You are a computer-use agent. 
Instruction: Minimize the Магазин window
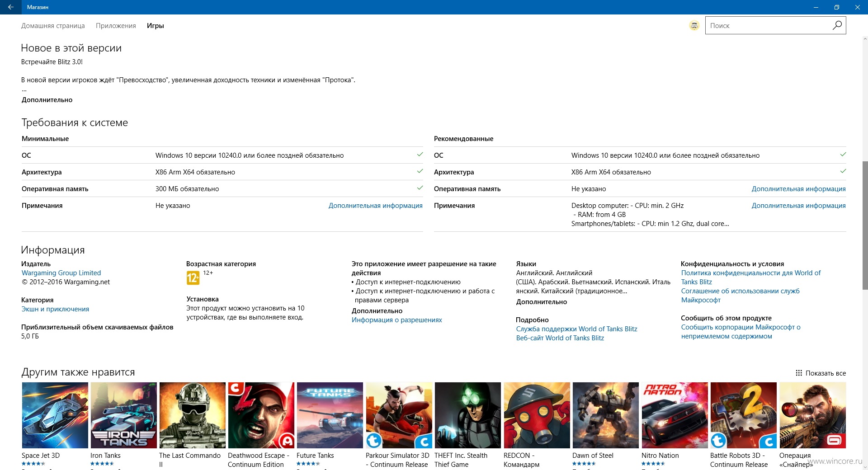point(816,7)
